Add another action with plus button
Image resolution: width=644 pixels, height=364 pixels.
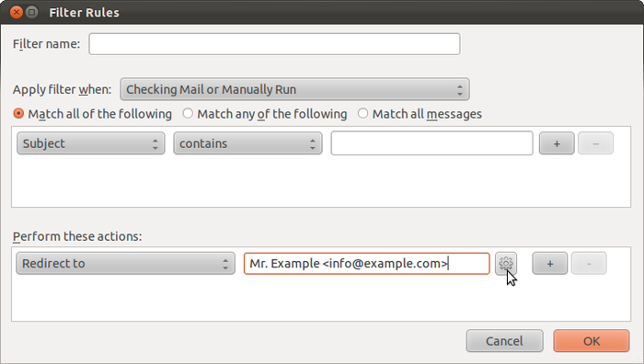(x=549, y=263)
